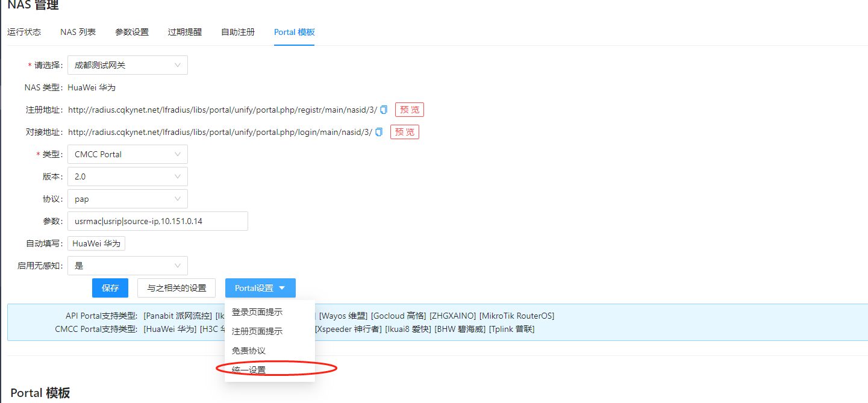Switch to the 运行状态 tab

(x=24, y=32)
